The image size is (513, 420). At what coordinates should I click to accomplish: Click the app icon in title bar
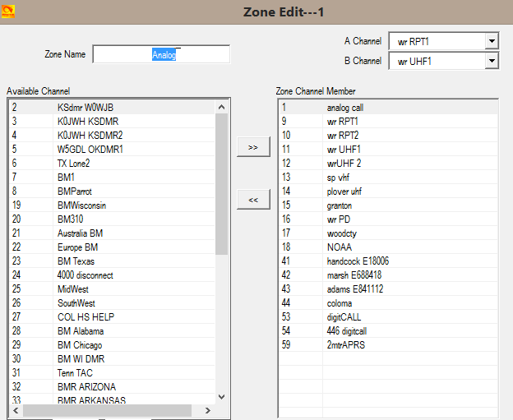pyautogui.click(x=8, y=11)
